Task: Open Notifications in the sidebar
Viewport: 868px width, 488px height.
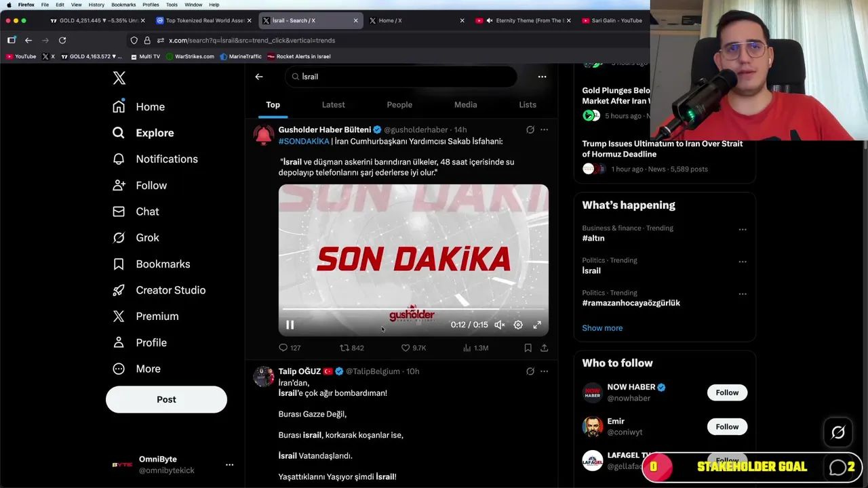Action: click(155, 159)
